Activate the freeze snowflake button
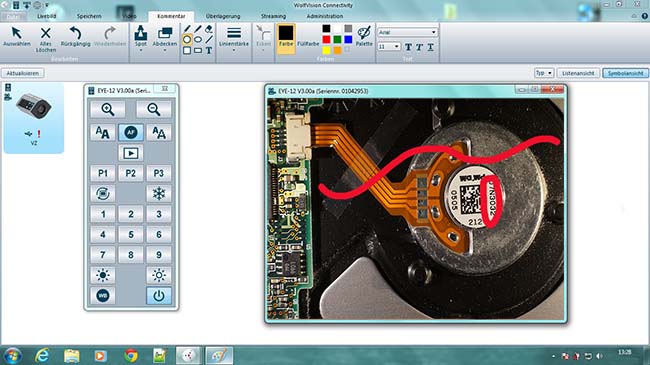The width and height of the screenshot is (650, 365). pos(159,194)
